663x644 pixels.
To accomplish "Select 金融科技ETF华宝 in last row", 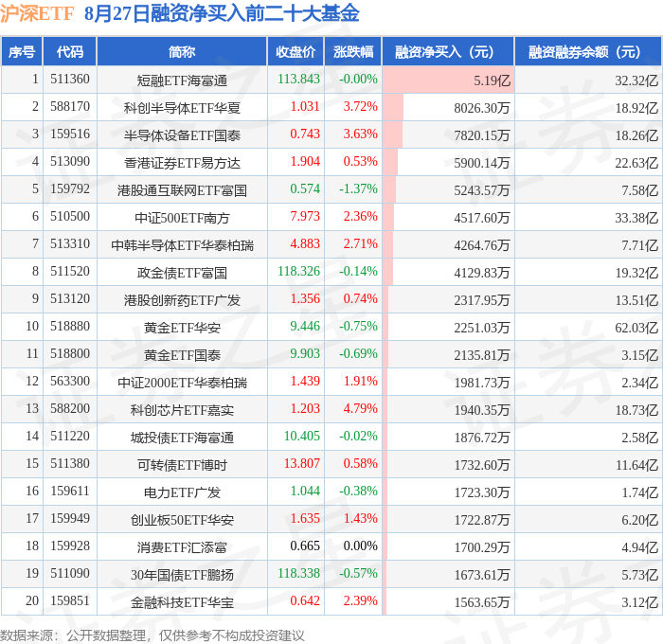I will click(182, 603).
